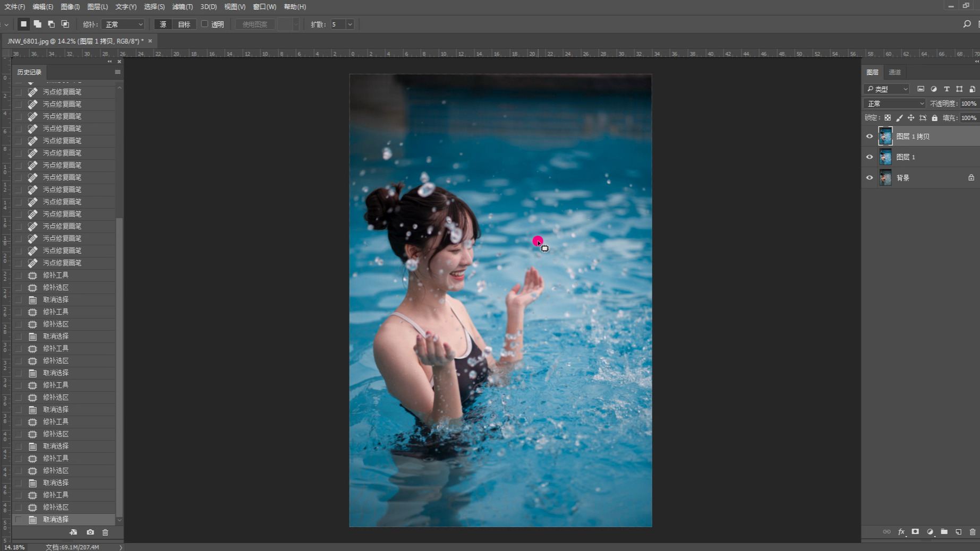This screenshot has width=980, height=551.
Task: Filter layers by adjustment layer icon
Action: pyautogui.click(x=933, y=89)
